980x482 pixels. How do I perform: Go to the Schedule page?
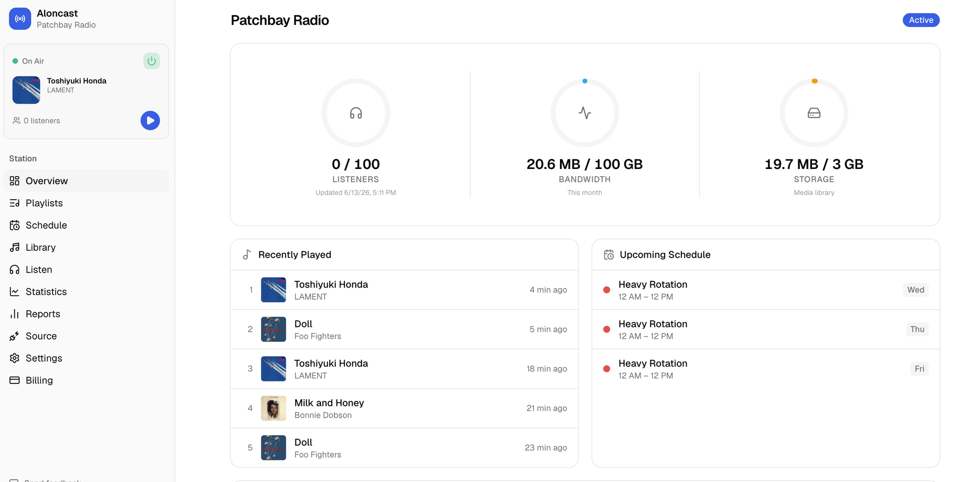click(86, 225)
